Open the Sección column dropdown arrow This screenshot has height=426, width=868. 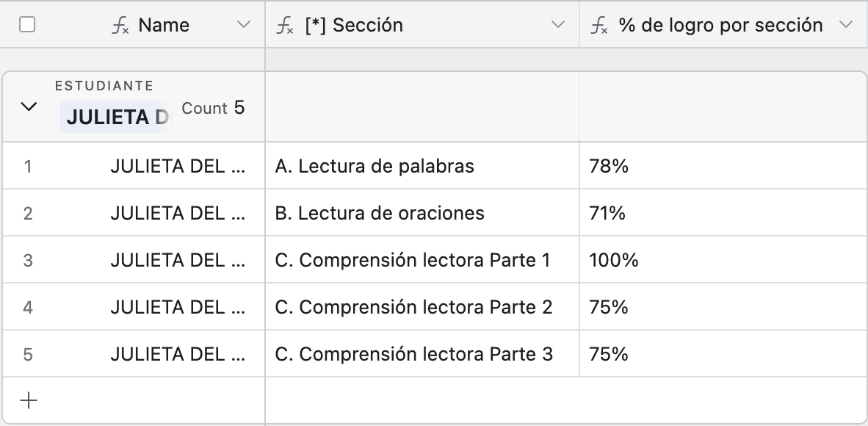558,24
